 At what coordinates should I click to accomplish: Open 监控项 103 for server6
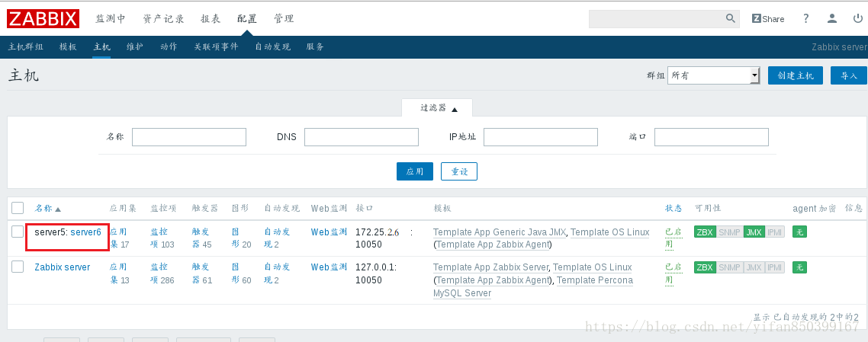click(162, 238)
